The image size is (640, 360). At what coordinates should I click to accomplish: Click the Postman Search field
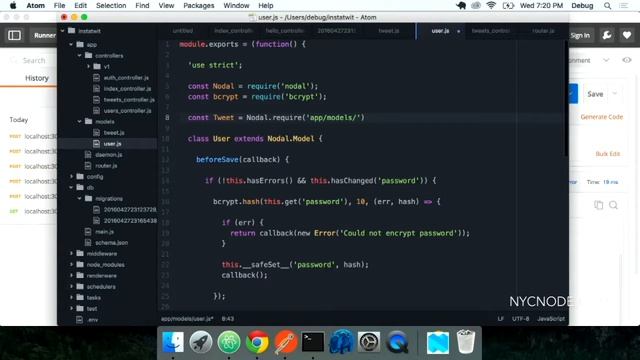click(33, 60)
